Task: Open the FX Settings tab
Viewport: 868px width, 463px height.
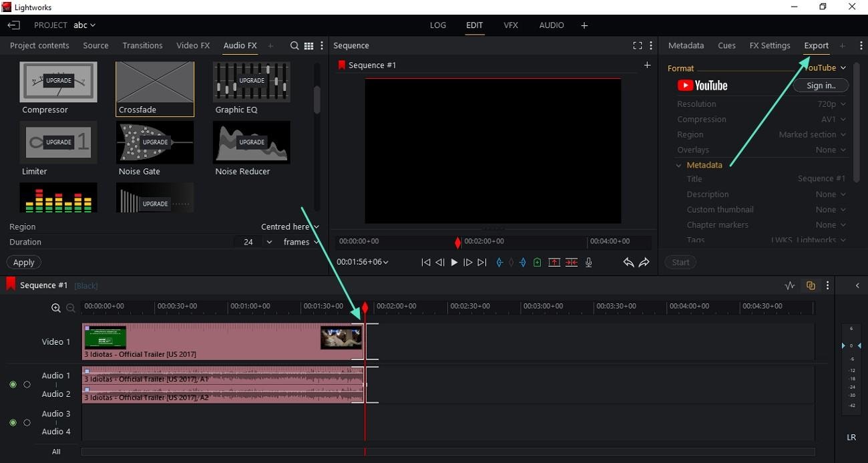Action: pyautogui.click(x=770, y=45)
